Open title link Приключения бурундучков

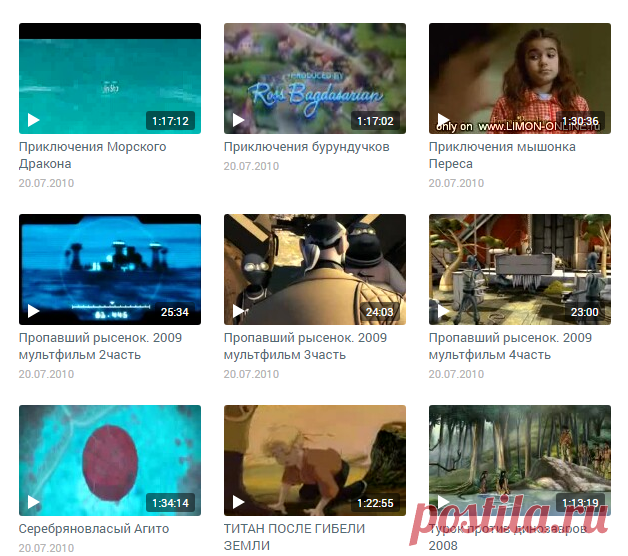click(306, 147)
